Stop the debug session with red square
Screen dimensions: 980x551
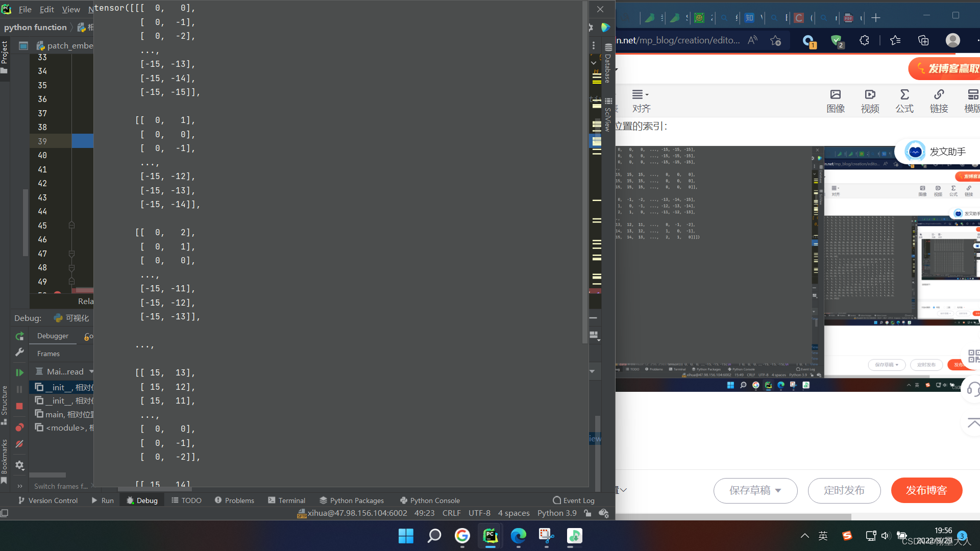(19, 406)
